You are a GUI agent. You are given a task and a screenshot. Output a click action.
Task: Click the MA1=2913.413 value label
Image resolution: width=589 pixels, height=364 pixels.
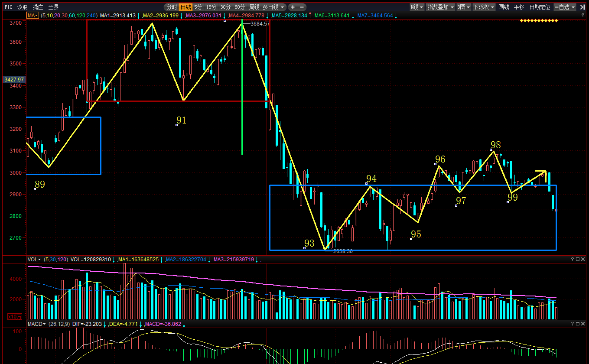(117, 16)
